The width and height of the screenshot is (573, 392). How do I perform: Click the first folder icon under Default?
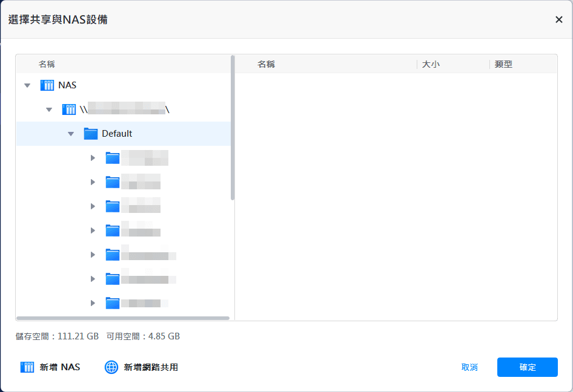point(113,158)
